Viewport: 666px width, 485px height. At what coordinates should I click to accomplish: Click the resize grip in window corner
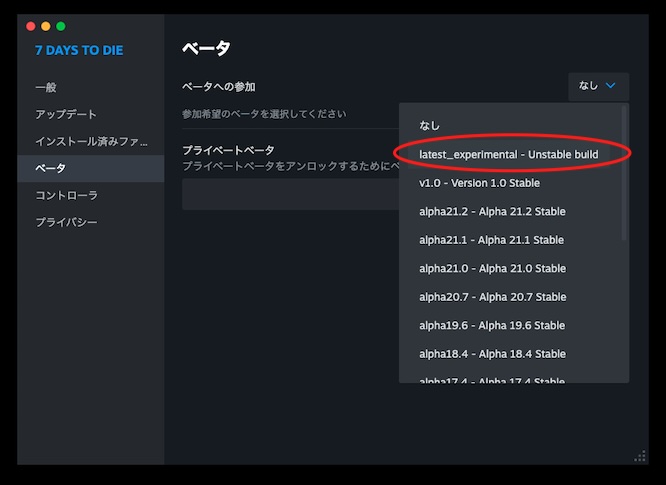tap(640, 457)
